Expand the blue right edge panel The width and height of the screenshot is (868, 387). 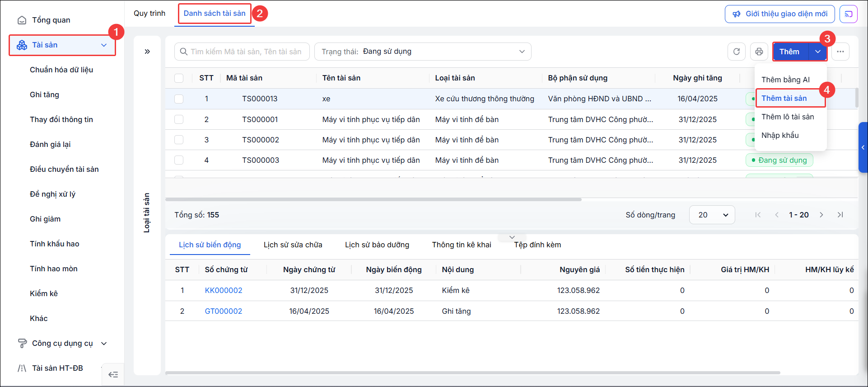tap(863, 147)
